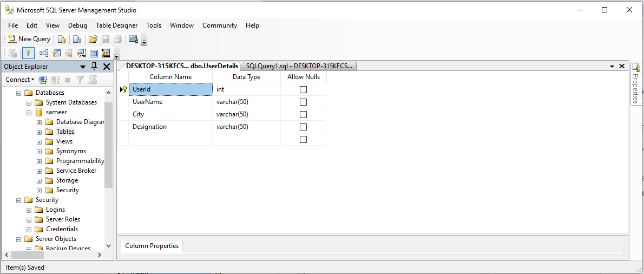Screen dimensions: 644x274
Task: Click the Print icon in toolbar
Action: (118, 39)
